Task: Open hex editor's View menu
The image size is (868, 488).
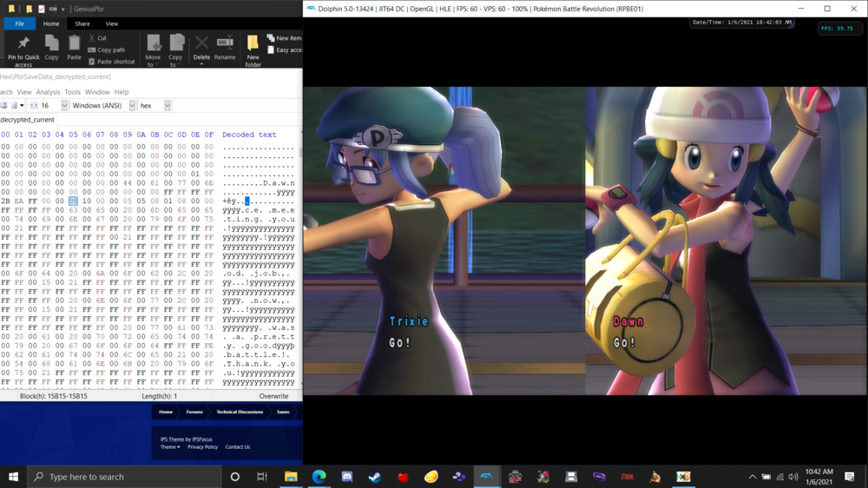Action: pos(23,92)
